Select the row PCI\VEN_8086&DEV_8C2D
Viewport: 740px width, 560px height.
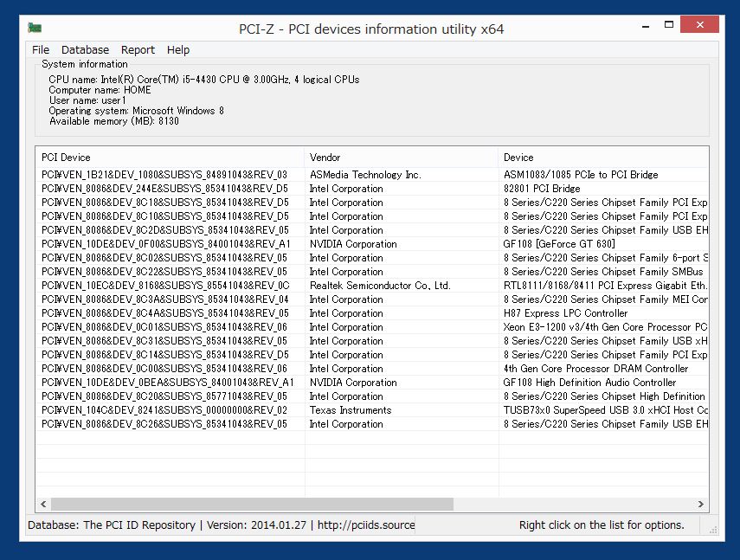[x=372, y=230]
